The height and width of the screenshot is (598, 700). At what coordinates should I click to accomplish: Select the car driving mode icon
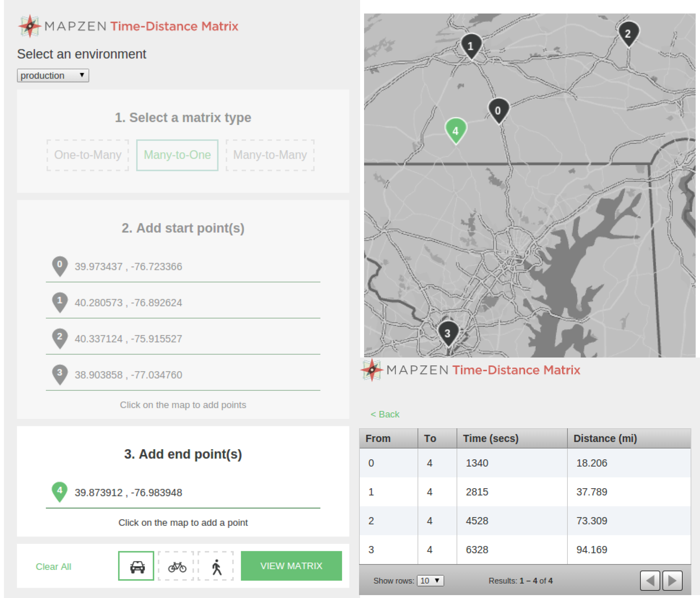136,566
